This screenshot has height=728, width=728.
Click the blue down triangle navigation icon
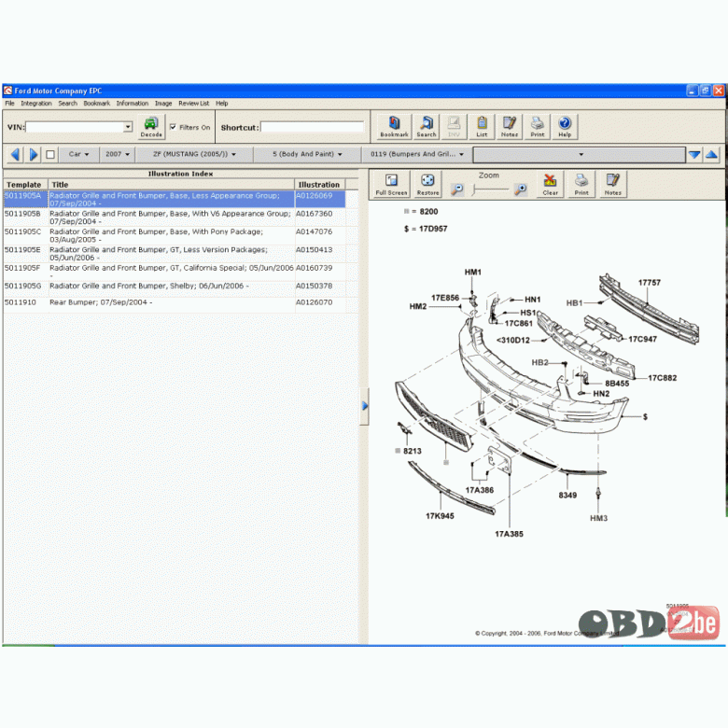tap(694, 155)
